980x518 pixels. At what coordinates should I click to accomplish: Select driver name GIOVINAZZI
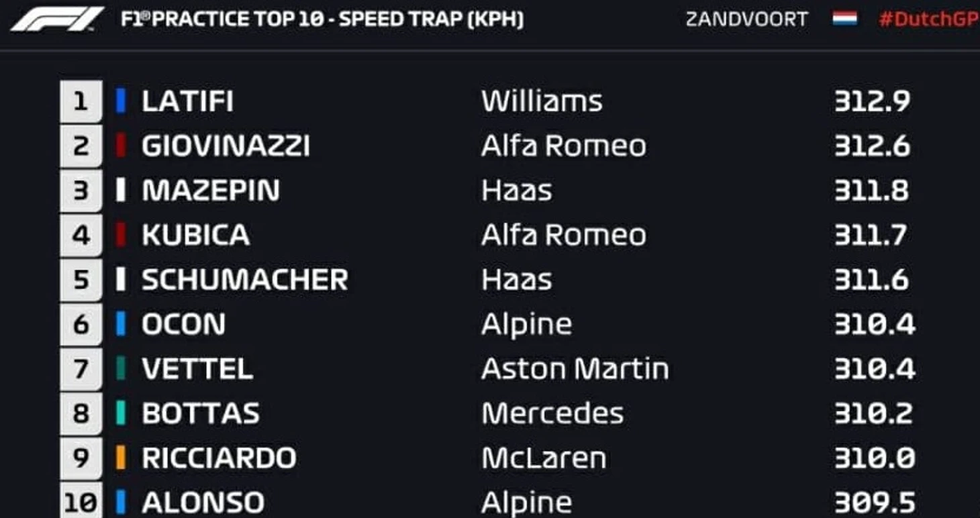click(226, 146)
